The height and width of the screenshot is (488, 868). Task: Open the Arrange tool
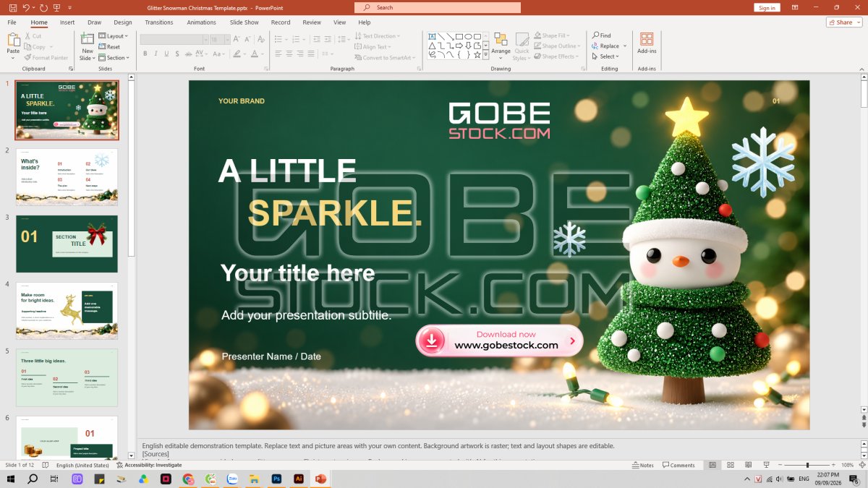[501, 45]
